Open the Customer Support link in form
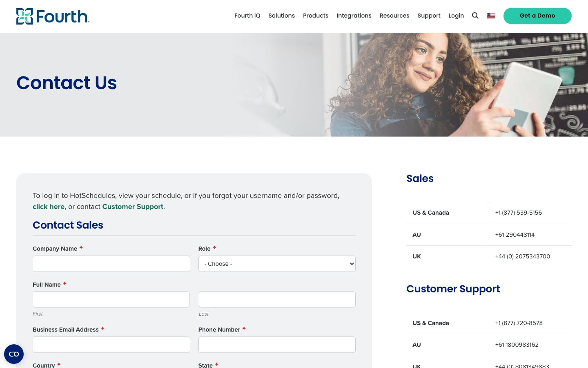The image size is (588, 368). click(x=133, y=206)
